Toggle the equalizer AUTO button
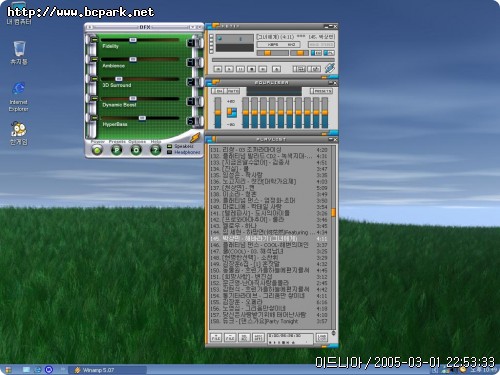500x375 pixels. (233, 91)
